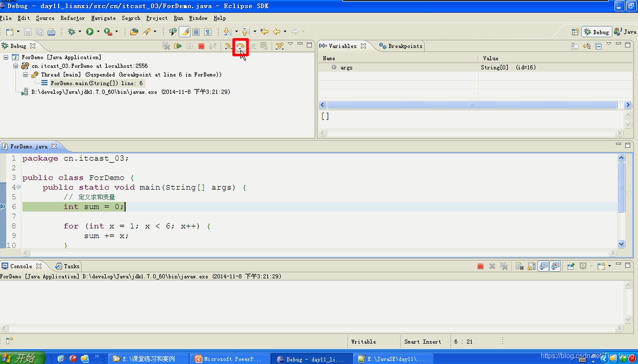Click the Open Perspective icon

pos(575,32)
